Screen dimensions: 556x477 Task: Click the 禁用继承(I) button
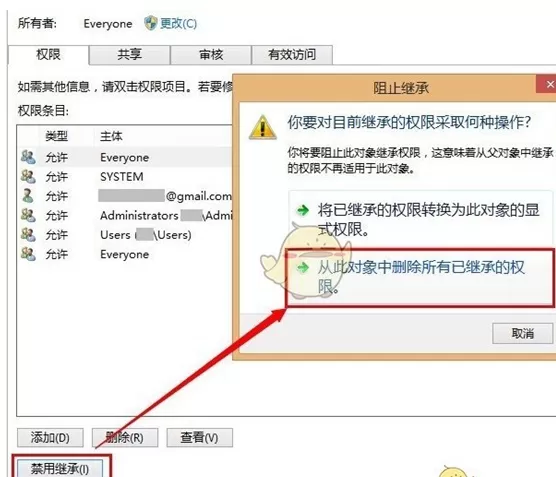[60, 468]
